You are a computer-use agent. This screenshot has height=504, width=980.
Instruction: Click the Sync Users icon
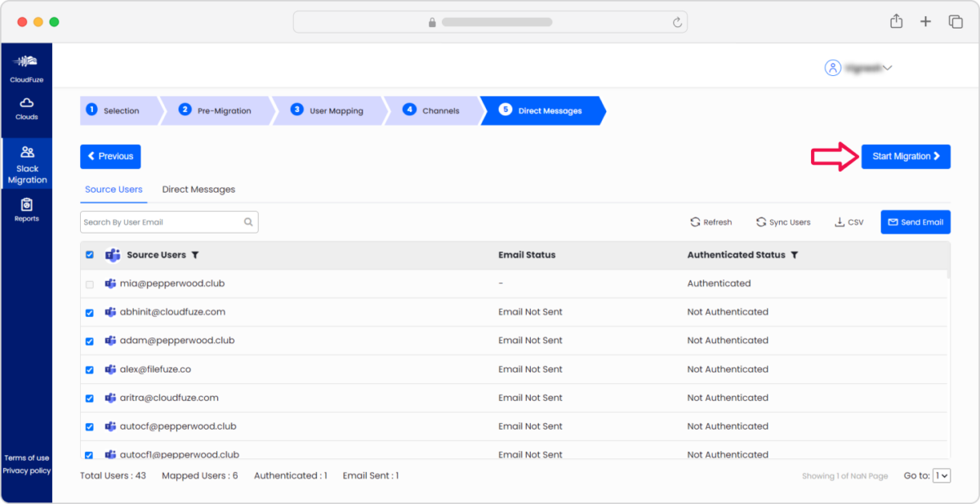coord(761,221)
